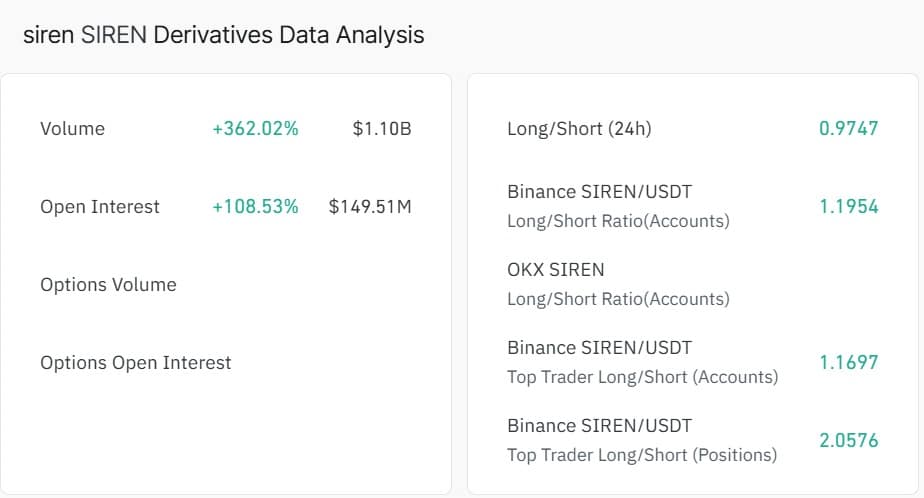Viewport: 924px width, 498px height.
Task: Open the Options Volume row
Action: pyautogui.click(x=108, y=285)
